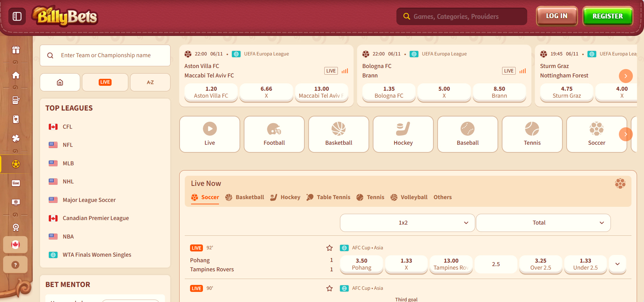Click the LOG IN button
The height and width of the screenshot is (302, 644).
[556, 16]
